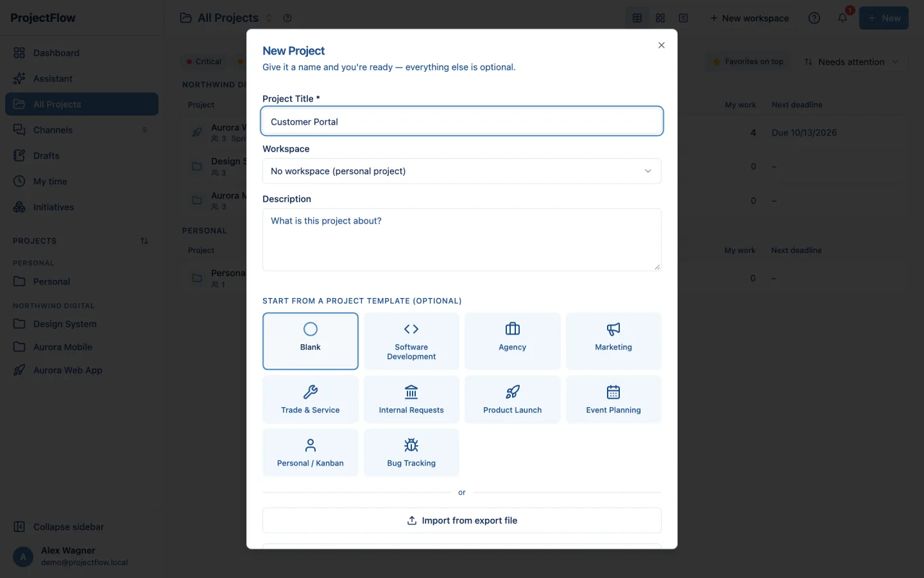
Task: Switch to list view icon
Action: pyautogui.click(x=683, y=18)
